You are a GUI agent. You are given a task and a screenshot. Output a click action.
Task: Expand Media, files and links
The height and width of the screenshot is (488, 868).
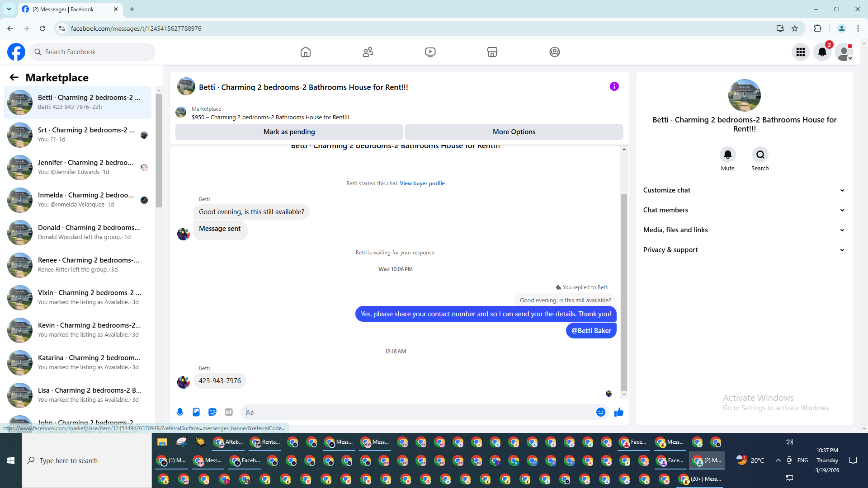(744, 230)
